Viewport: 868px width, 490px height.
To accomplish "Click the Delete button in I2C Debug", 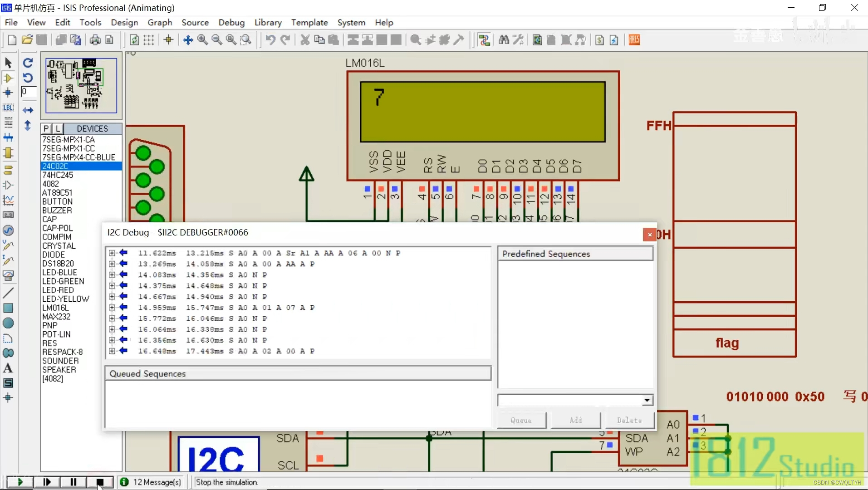I will coord(629,420).
